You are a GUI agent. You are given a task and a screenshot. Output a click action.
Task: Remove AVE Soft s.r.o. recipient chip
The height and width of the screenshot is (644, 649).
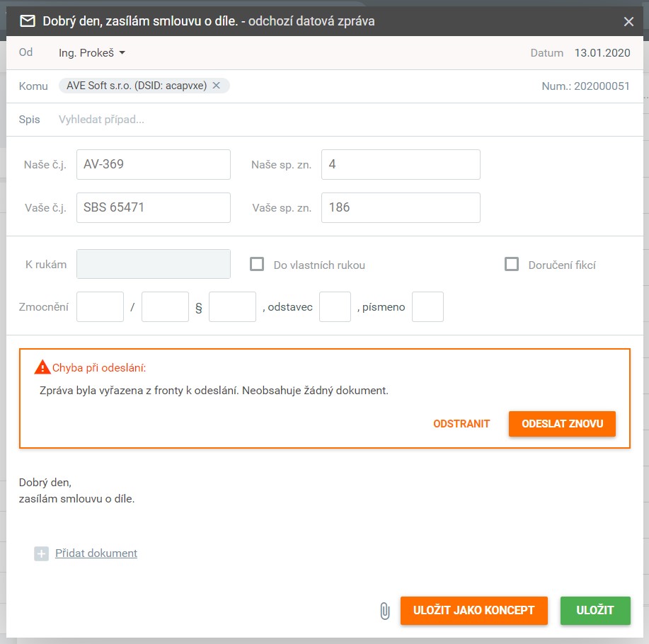217,86
